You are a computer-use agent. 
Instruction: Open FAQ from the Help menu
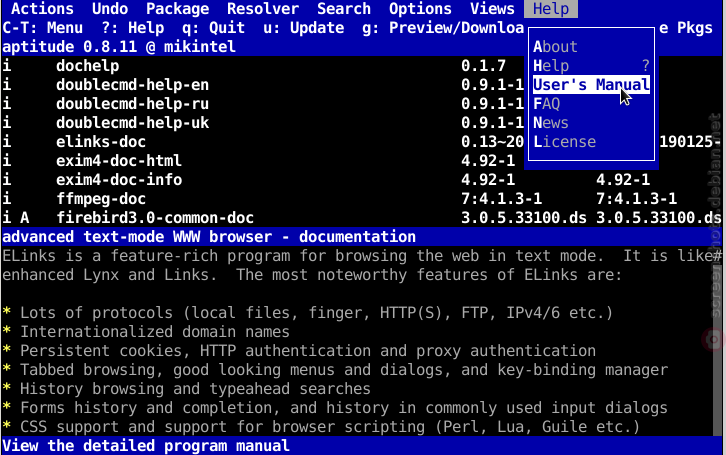pos(591,104)
